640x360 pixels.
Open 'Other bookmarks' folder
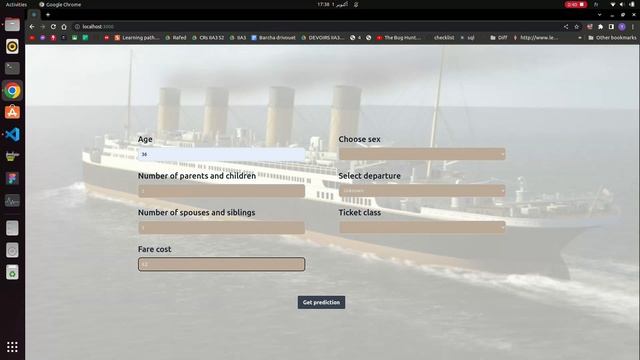click(x=612, y=38)
